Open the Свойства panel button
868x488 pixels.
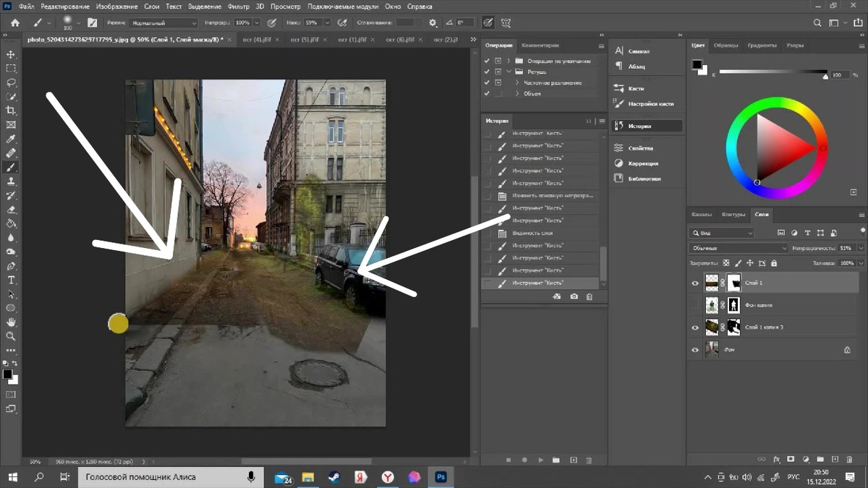point(640,147)
